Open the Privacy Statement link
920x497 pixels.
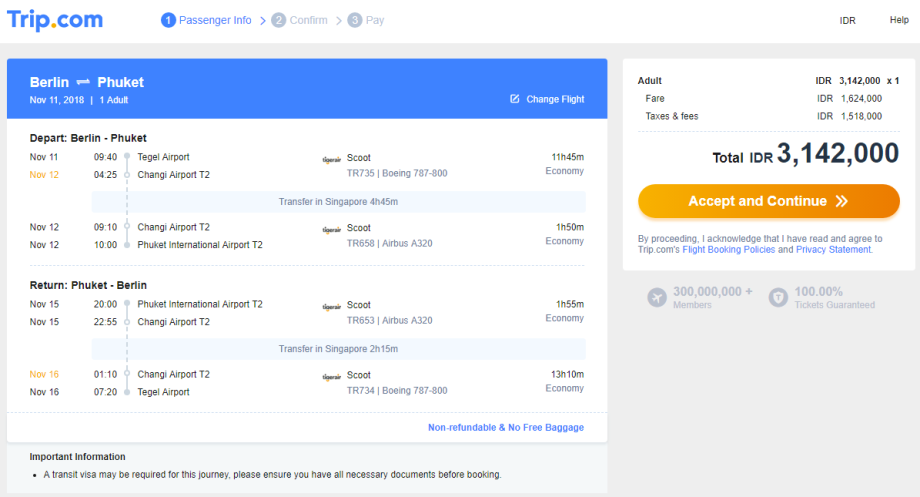tap(833, 249)
